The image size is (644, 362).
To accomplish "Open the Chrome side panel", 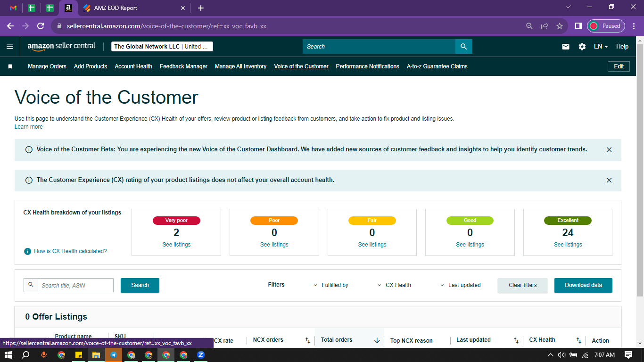I will click(x=578, y=26).
